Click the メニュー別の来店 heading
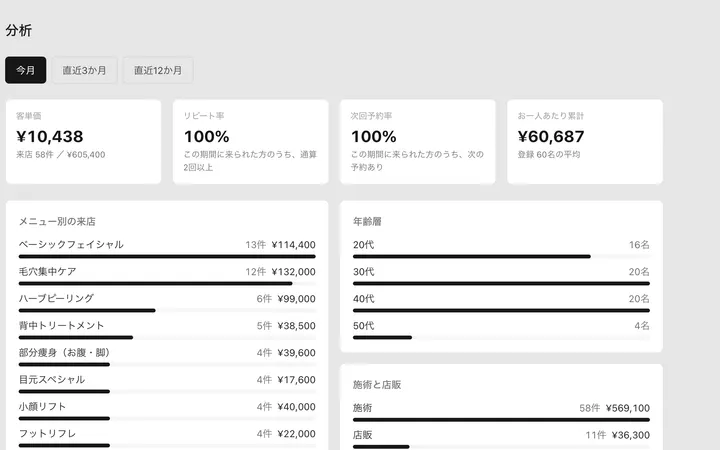720x450 pixels. 57,221
